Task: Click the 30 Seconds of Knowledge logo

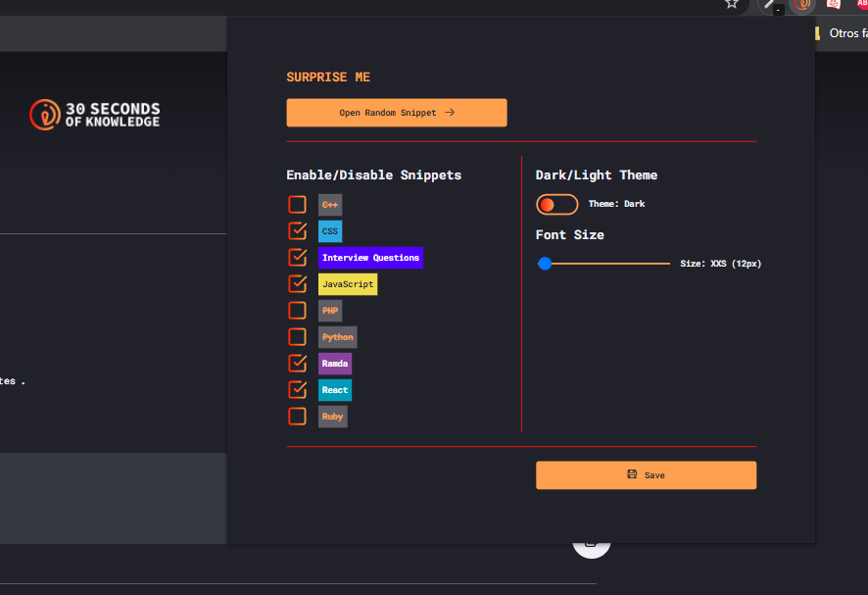Action: 95,115
